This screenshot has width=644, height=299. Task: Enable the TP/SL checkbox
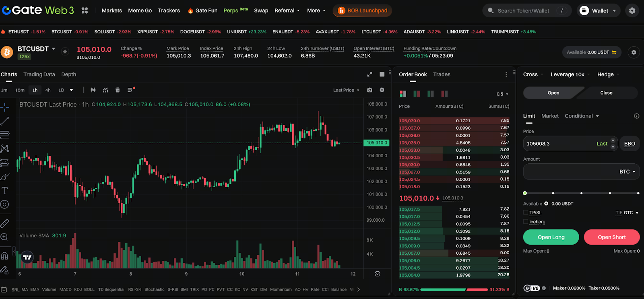[526, 212]
